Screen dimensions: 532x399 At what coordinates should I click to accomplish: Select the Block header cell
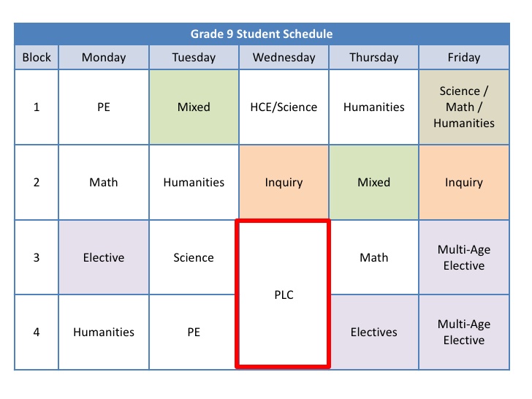pos(37,58)
